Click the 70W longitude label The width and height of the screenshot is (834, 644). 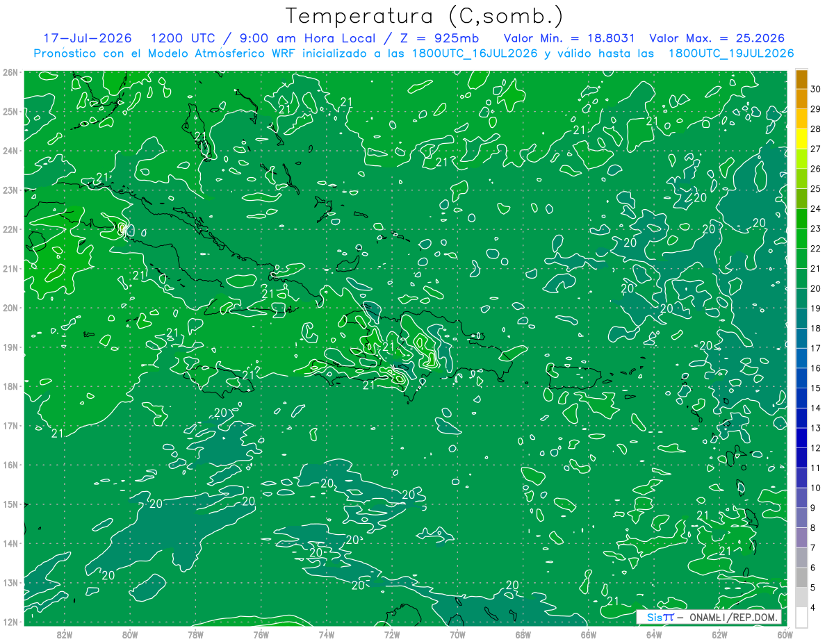[x=457, y=635]
